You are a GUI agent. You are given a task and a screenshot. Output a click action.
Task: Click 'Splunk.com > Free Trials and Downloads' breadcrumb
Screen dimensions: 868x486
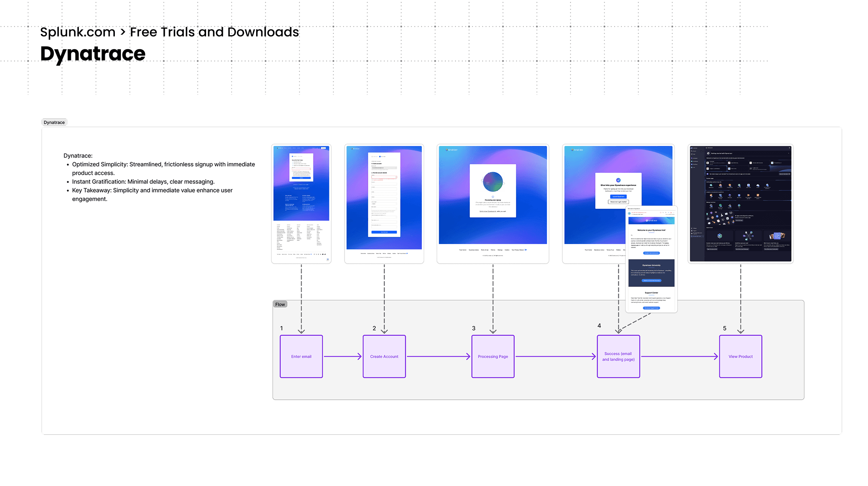pos(169,32)
